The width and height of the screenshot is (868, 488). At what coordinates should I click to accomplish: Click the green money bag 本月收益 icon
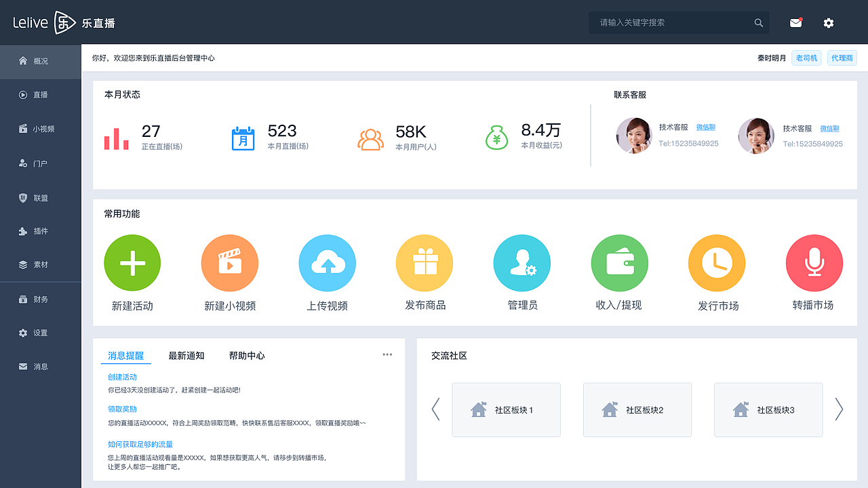pyautogui.click(x=496, y=138)
